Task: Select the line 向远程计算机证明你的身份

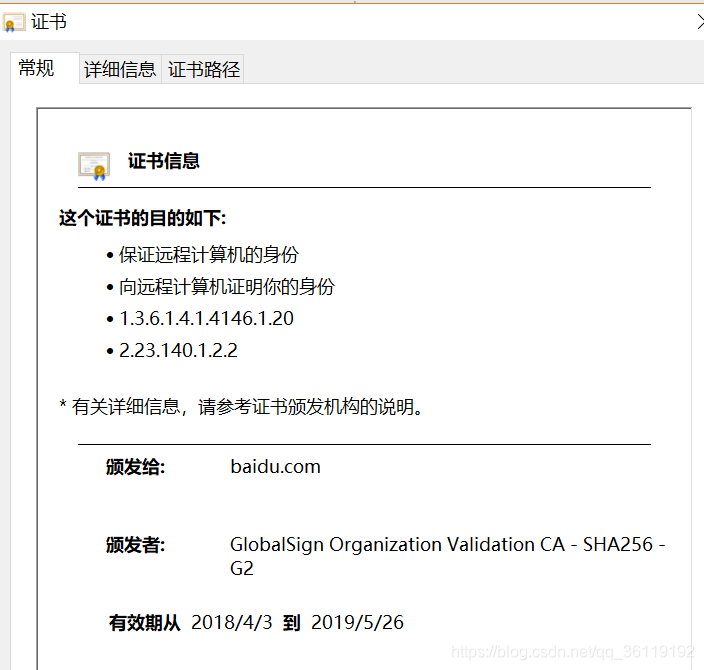Action: [227, 287]
